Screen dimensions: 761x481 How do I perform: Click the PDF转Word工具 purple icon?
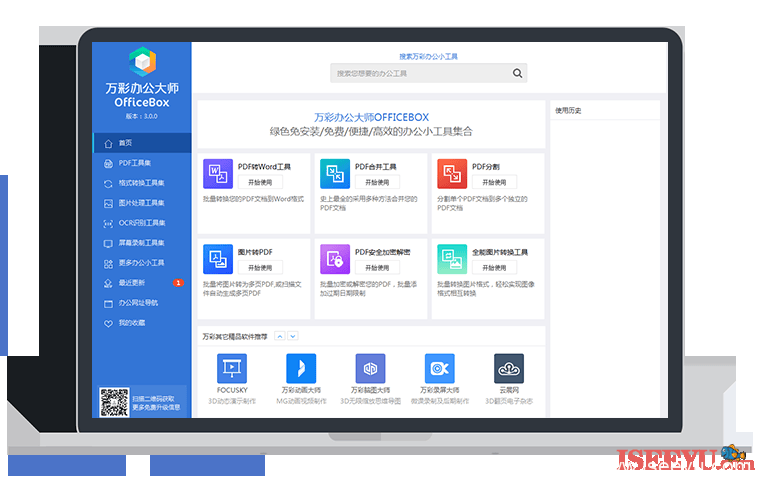coord(218,174)
